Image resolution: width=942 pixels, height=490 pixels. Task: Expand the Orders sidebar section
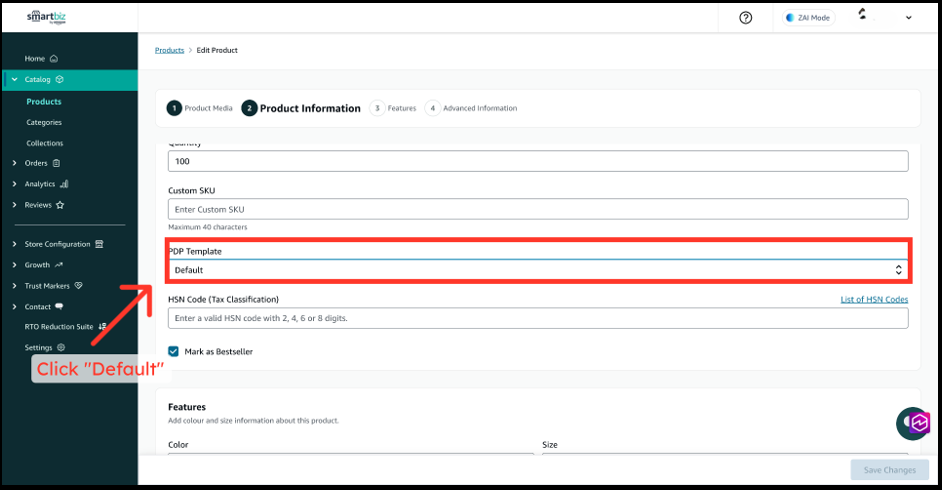coord(14,163)
